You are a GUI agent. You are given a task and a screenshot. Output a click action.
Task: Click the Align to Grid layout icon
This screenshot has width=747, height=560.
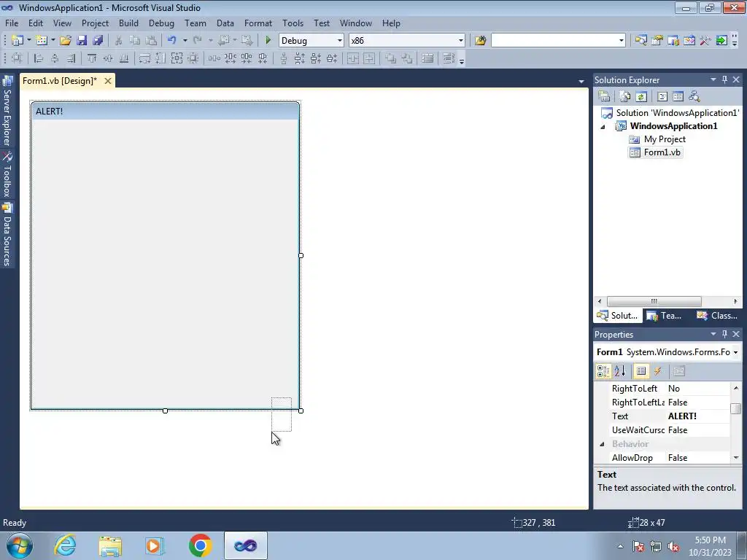tap(17, 58)
